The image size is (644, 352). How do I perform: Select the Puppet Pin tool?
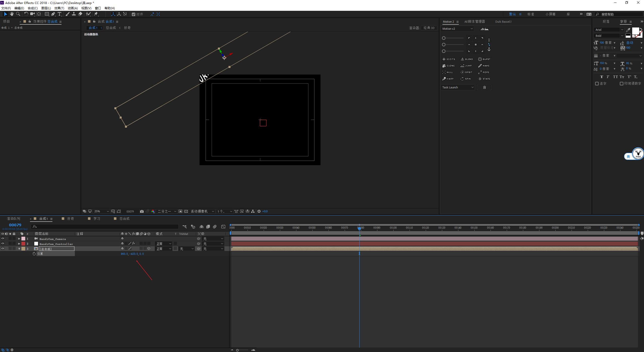pyautogui.click(x=96, y=14)
